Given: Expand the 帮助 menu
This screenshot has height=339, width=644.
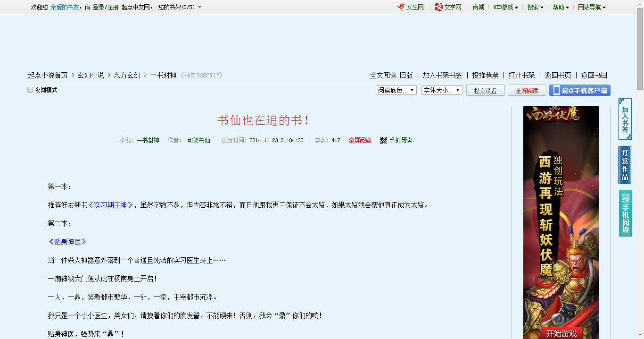Looking at the screenshot, I should tap(561, 7).
